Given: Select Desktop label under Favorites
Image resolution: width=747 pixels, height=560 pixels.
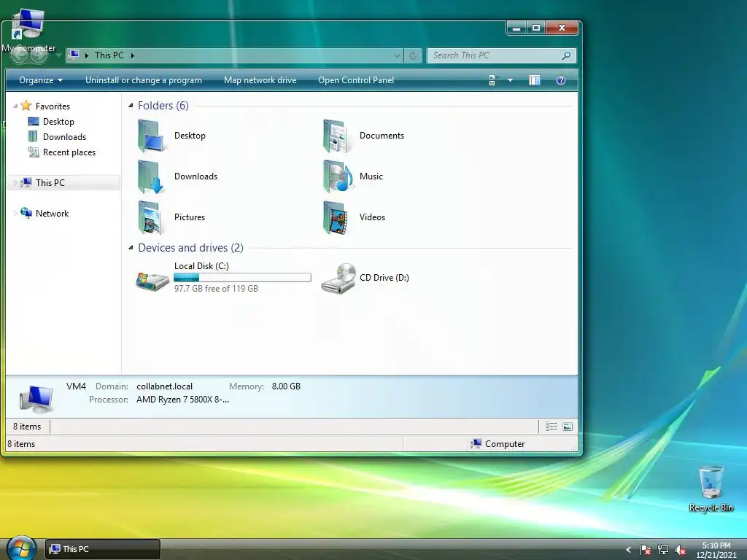Looking at the screenshot, I should (x=58, y=122).
